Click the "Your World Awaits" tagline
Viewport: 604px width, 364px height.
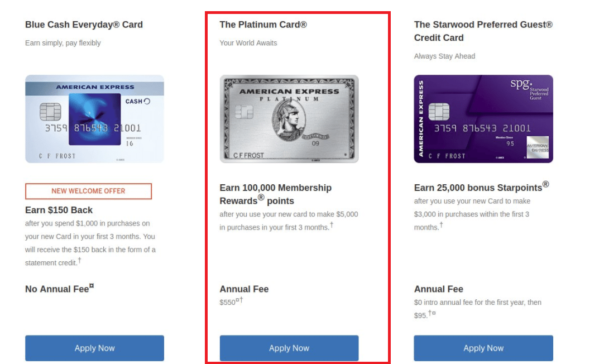click(x=248, y=43)
